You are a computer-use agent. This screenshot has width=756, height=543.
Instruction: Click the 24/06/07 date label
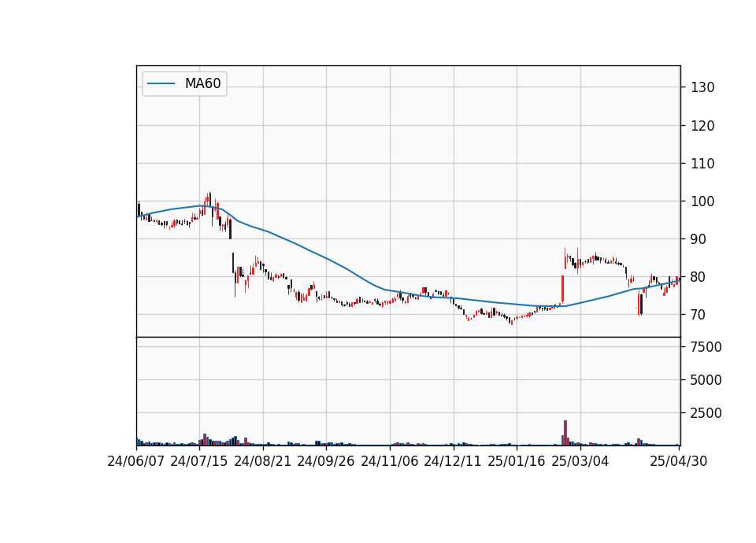pos(136,461)
